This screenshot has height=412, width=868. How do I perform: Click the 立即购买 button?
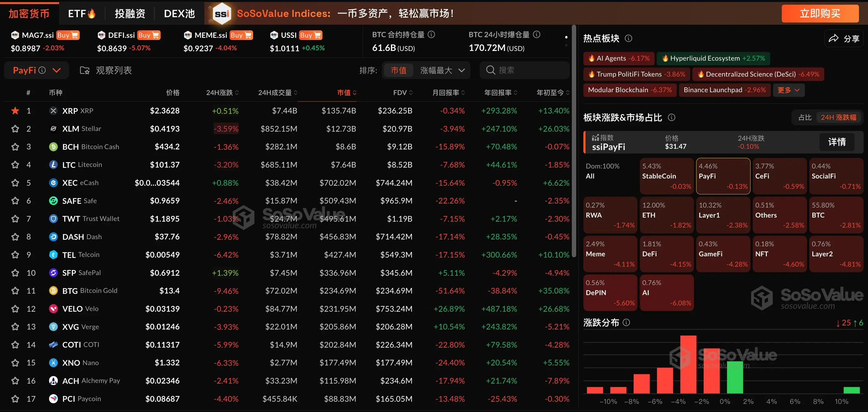(x=820, y=13)
